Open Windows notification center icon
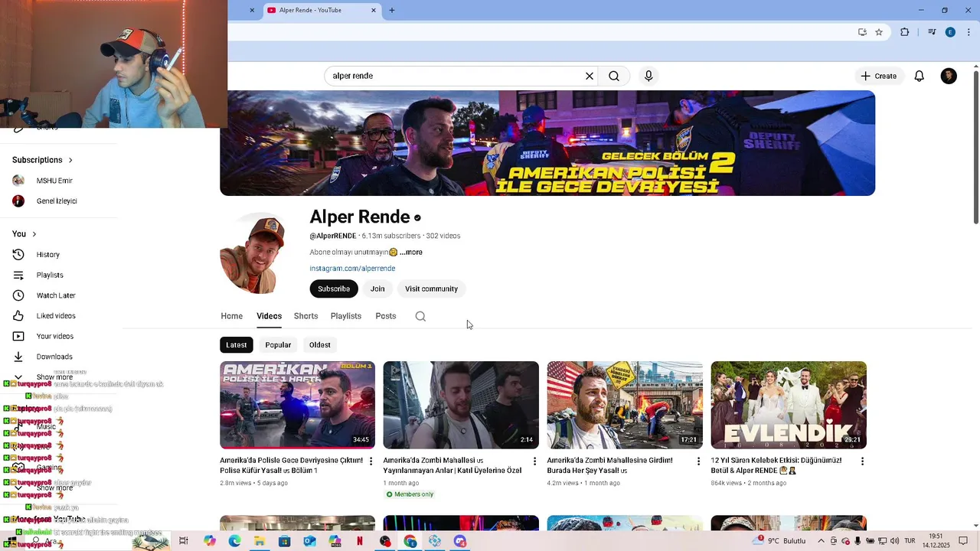 (x=963, y=541)
